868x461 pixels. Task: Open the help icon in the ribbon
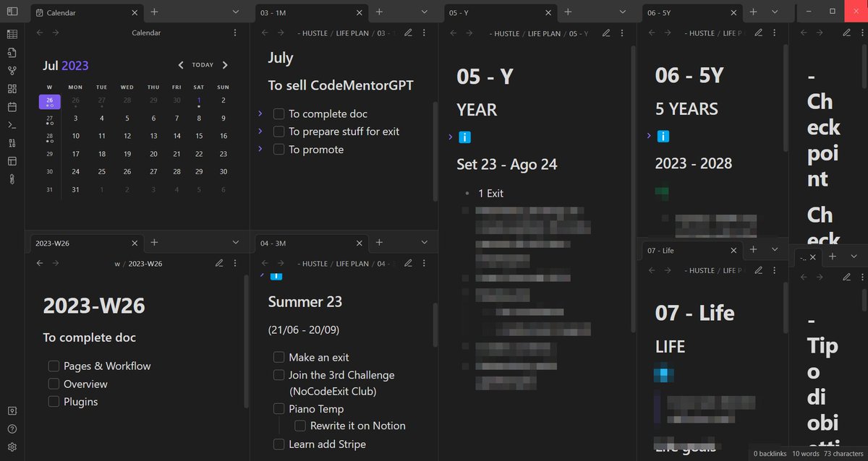(x=12, y=428)
